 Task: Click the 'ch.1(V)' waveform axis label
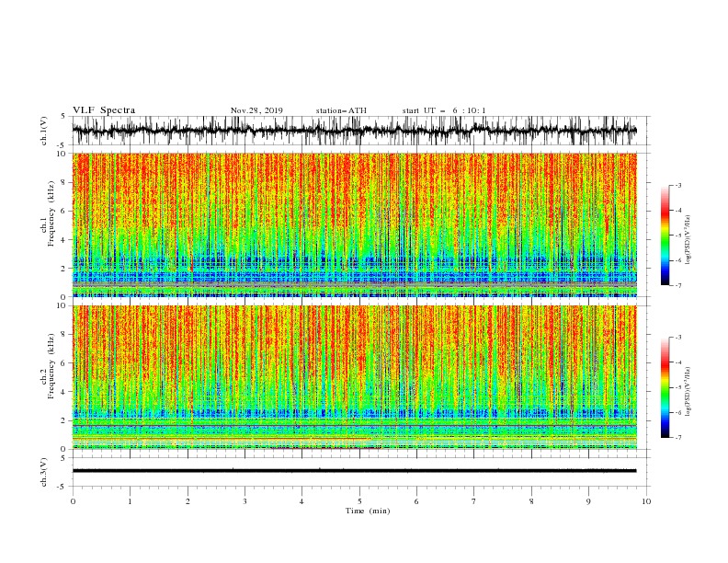44,131
